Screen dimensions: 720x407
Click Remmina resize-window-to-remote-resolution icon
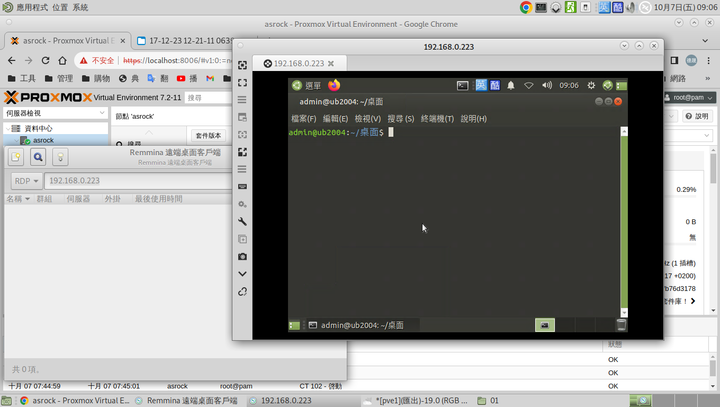[242, 65]
